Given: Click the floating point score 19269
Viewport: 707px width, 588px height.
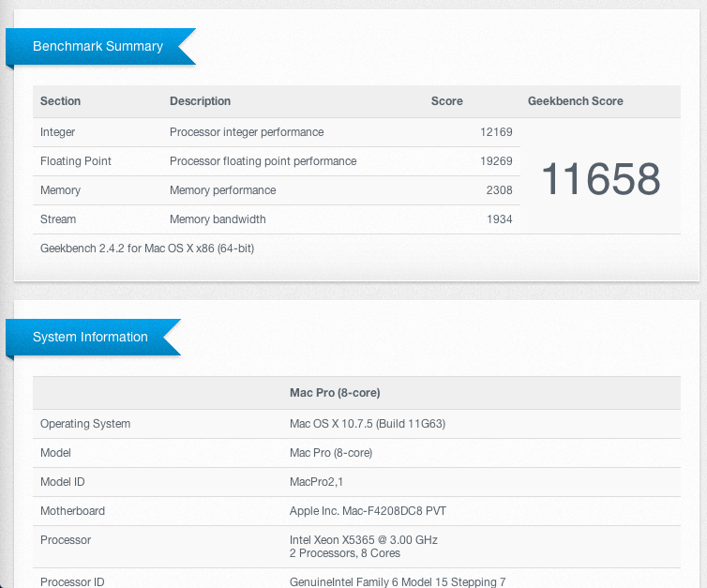Looking at the screenshot, I should click(x=496, y=161).
